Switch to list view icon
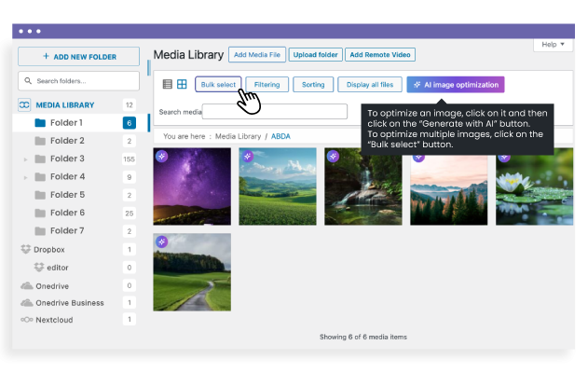Viewport: 588px width, 373px height. coord(168,85)
